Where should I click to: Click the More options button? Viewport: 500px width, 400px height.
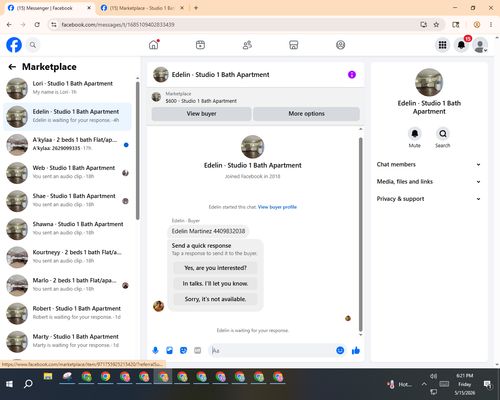[x=306, y=114]
